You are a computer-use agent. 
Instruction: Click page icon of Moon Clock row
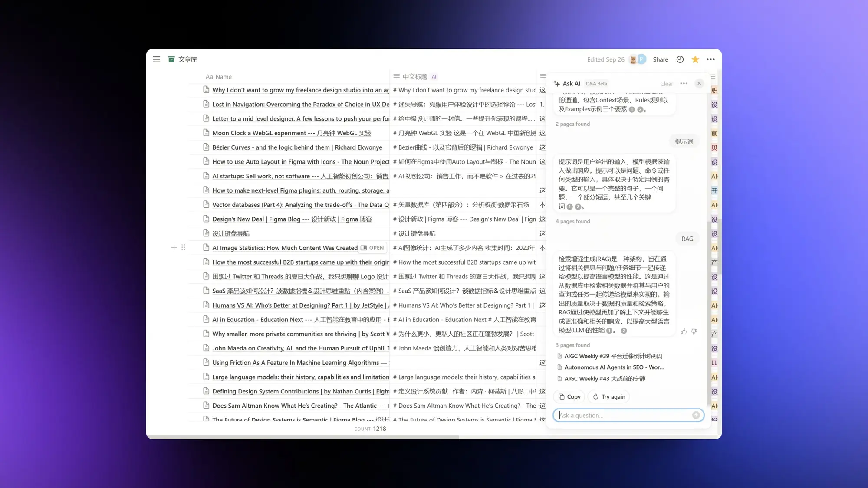(206, 133)
